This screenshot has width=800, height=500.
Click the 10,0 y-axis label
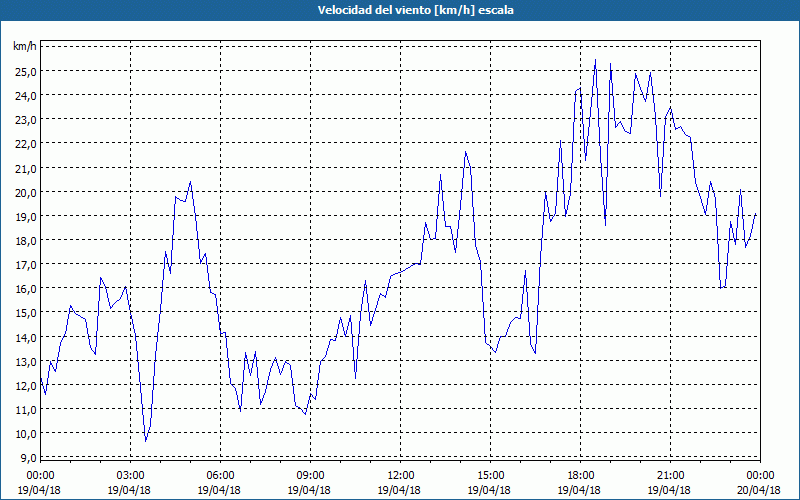(x=26, y=434)
